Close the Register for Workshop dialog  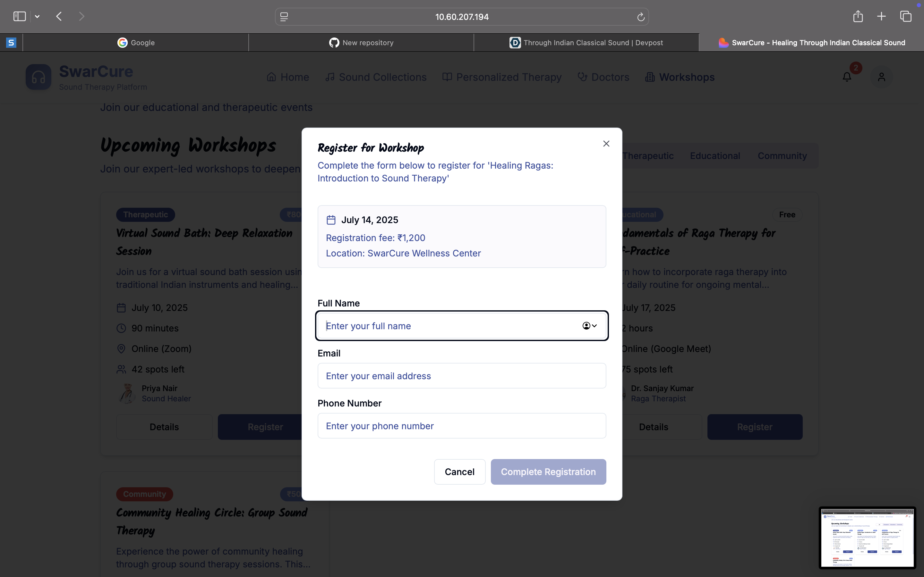606,144
